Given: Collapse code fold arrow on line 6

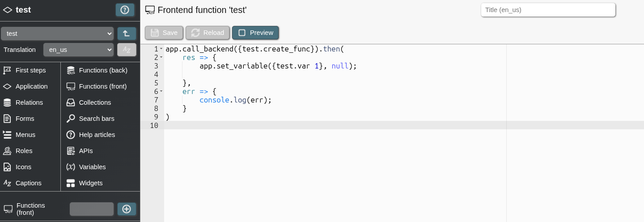Looking at the screenshot, I should (x=161, y=91).
